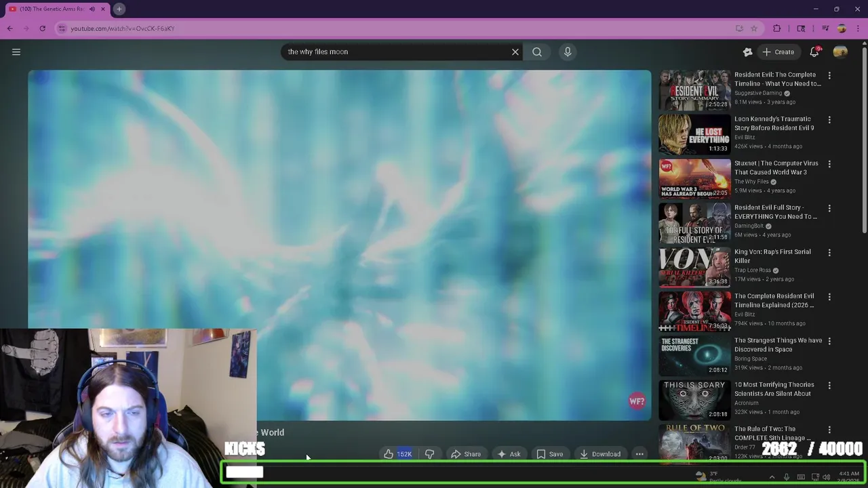The image size is (868, 488).
Task: Open the Create button menu
Action: [x=778, y=52]
